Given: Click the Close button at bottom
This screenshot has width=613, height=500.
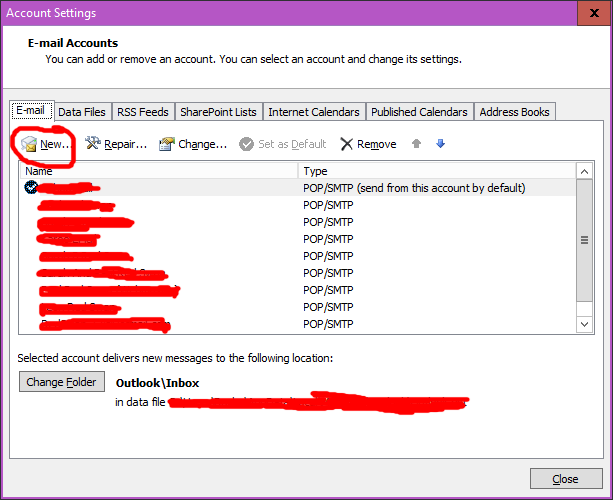Looking at the screenshot, I should [565, 479].
